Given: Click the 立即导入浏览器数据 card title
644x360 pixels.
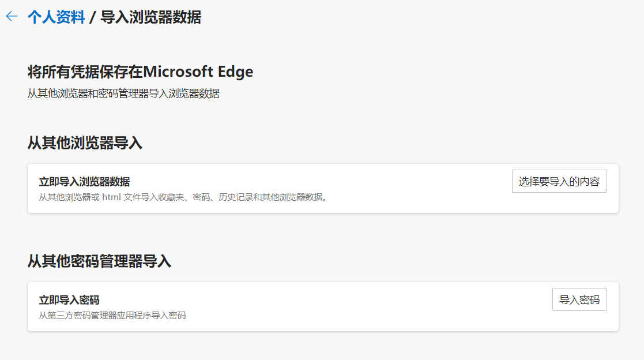Looking at the screenshot, I should tap(84, 182).
